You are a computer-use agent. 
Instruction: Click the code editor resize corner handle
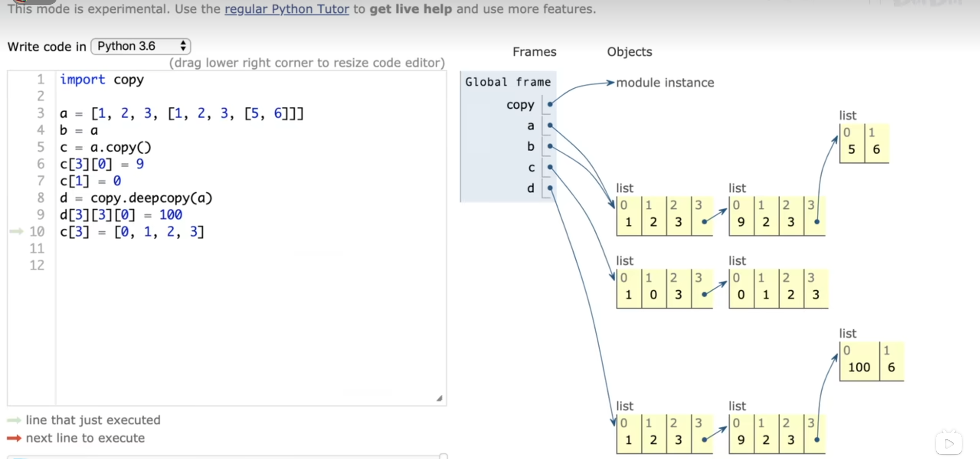pos(439,399)
